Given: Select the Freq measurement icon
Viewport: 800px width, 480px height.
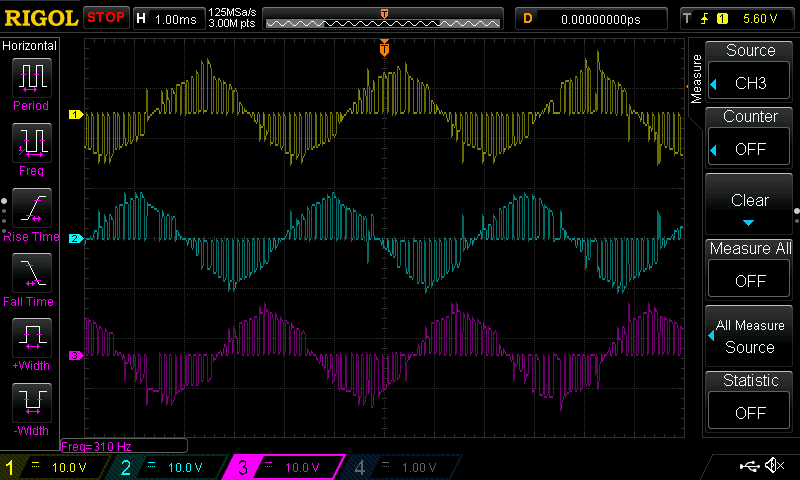Looking at the screenshot, I should pos(32,143).
